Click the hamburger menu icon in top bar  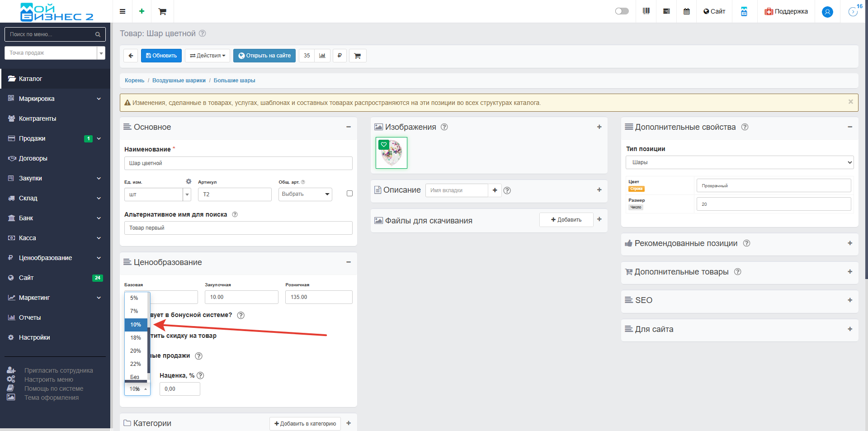pos(123,11)
